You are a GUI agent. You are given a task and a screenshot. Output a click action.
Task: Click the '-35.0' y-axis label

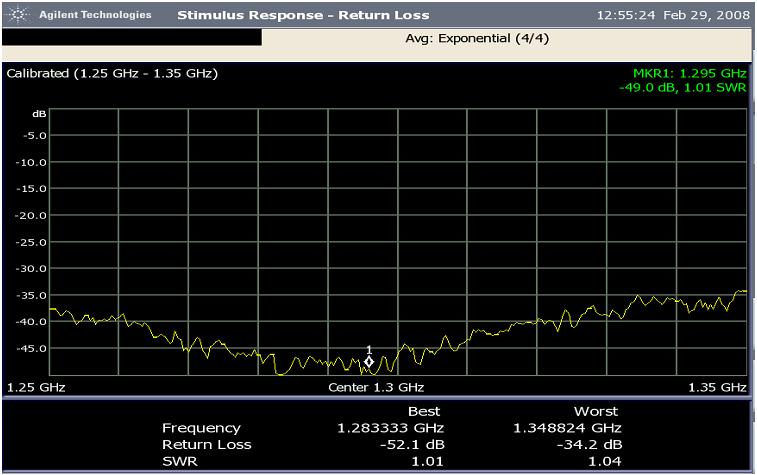click(31, 295)
